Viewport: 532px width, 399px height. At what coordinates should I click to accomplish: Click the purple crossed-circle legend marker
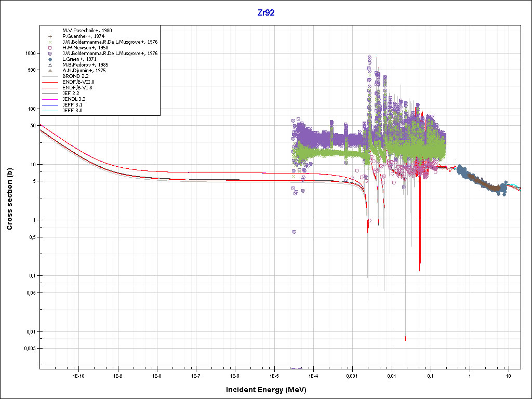click(x=50, y=54)
